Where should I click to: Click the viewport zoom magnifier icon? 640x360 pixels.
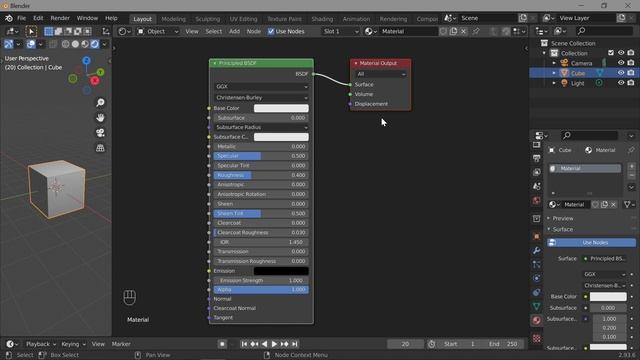tap(100, 102)
